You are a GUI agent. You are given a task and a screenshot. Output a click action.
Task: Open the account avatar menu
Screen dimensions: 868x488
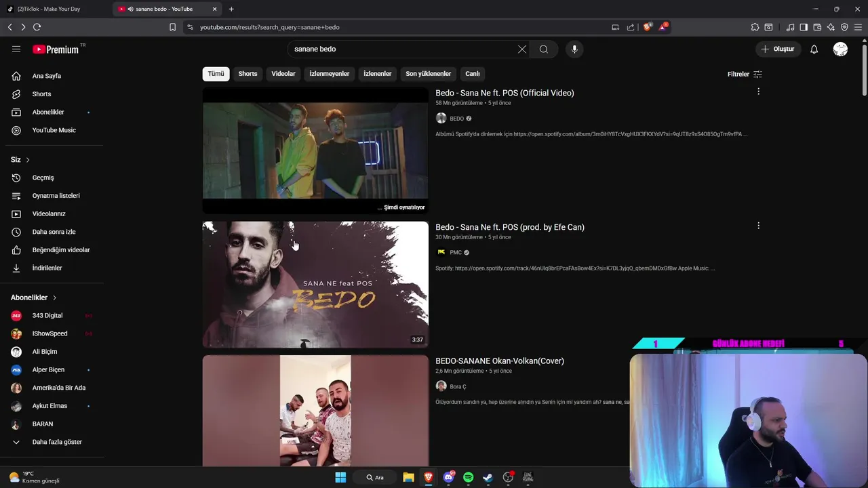(840, 49)
